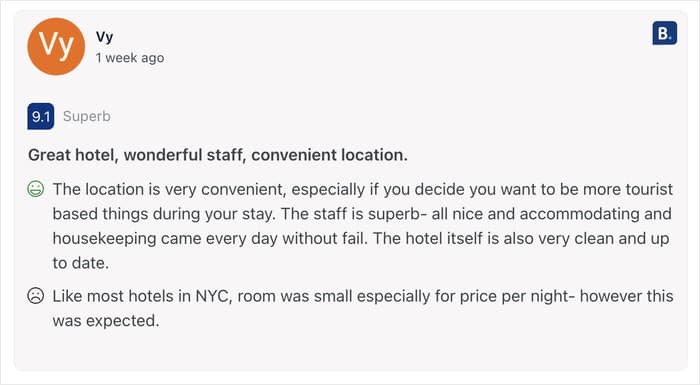Screen dimensions: 700x385
Task: Click 'Great hotel' in the review title
Action: 73,155
